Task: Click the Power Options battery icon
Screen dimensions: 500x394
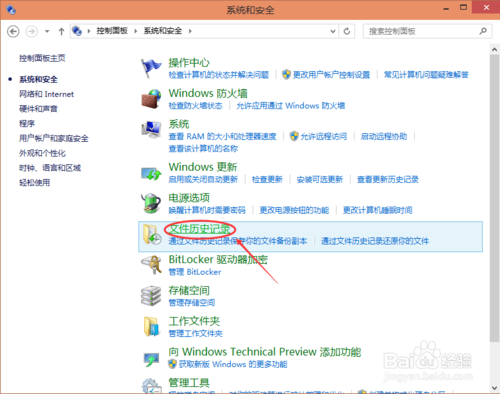Action: point(151,203)
